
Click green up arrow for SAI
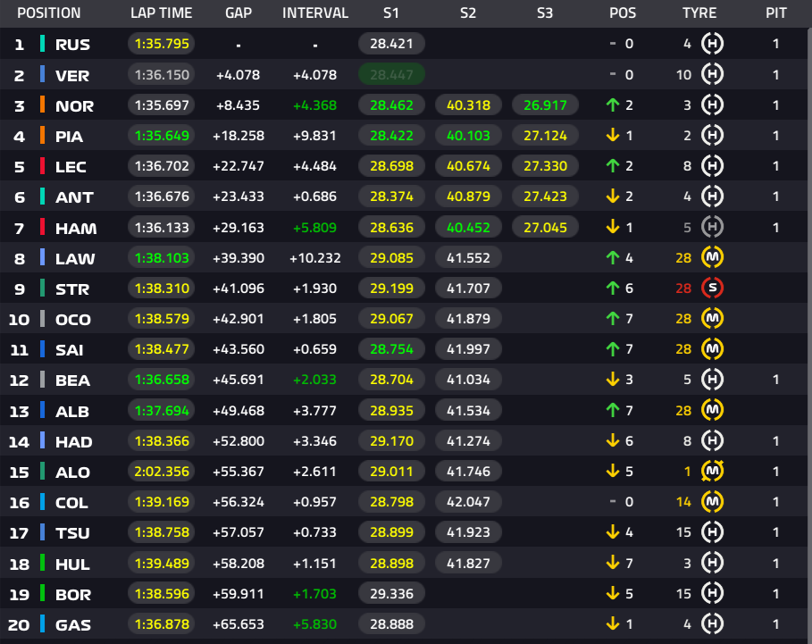coord(613,349)
